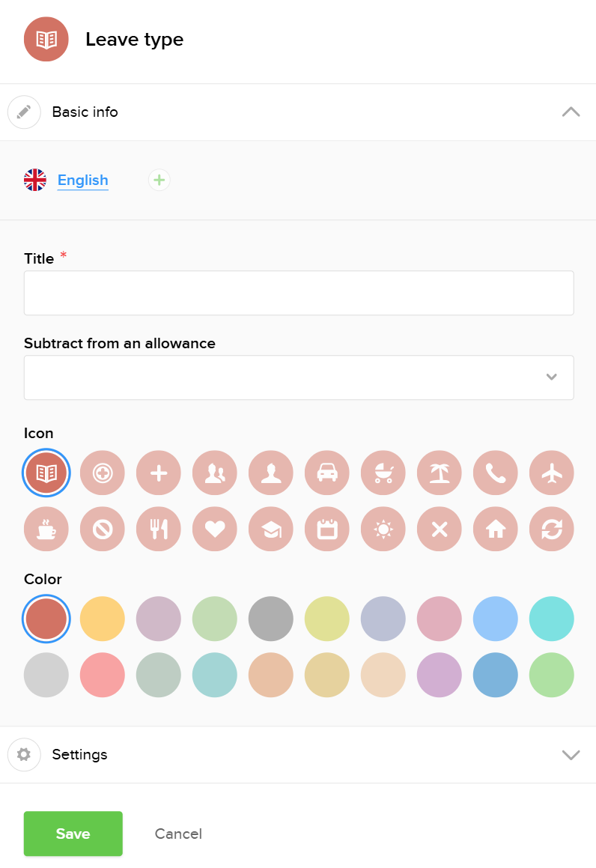Viewport: 596px width, 868px height.
Task: Select the car icon
Action: [x=327, y=473]
